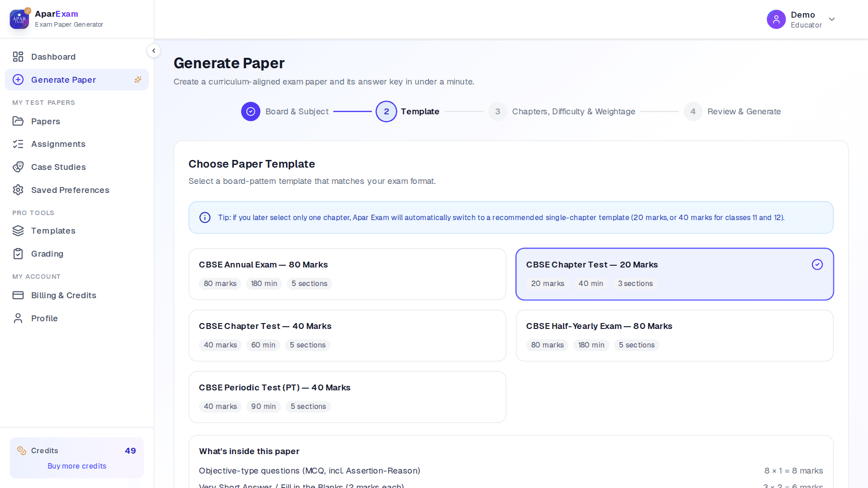Click the Credits coins icon

(x=22, y=450)
